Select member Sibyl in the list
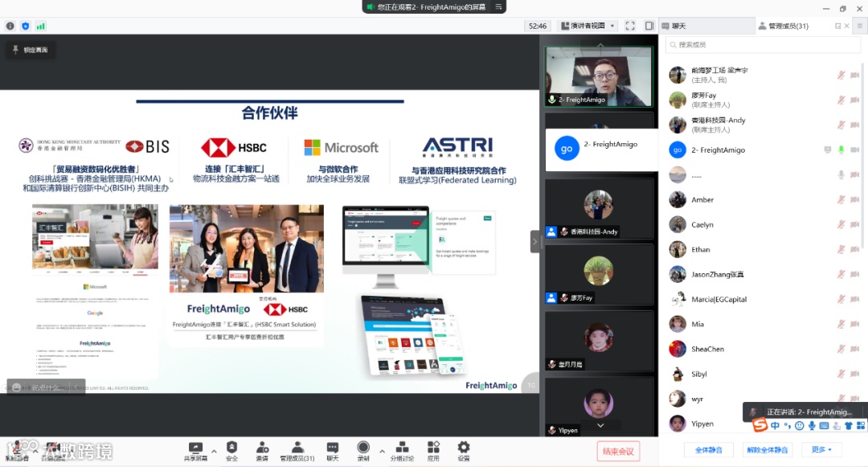Viewport: 868px width, 467px height. click(763, 374)
